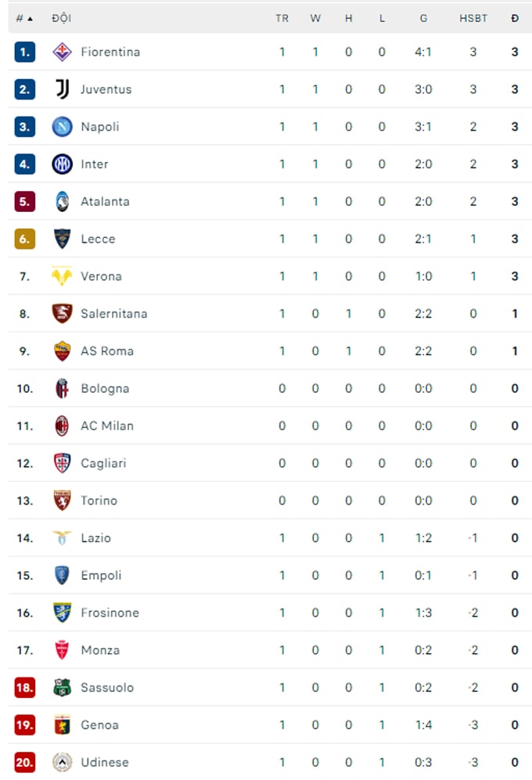
Task: Open the AS Roma team badge
Action: 62,351
